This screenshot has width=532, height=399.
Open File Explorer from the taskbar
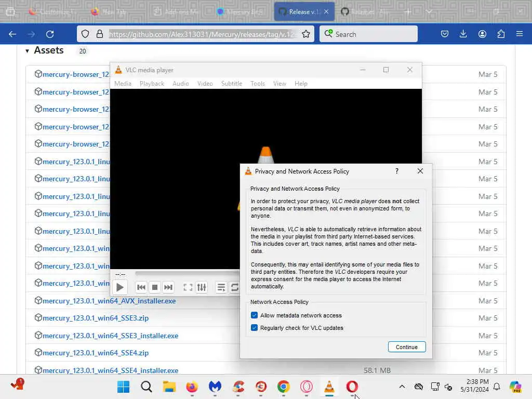[x=169, y=387]
